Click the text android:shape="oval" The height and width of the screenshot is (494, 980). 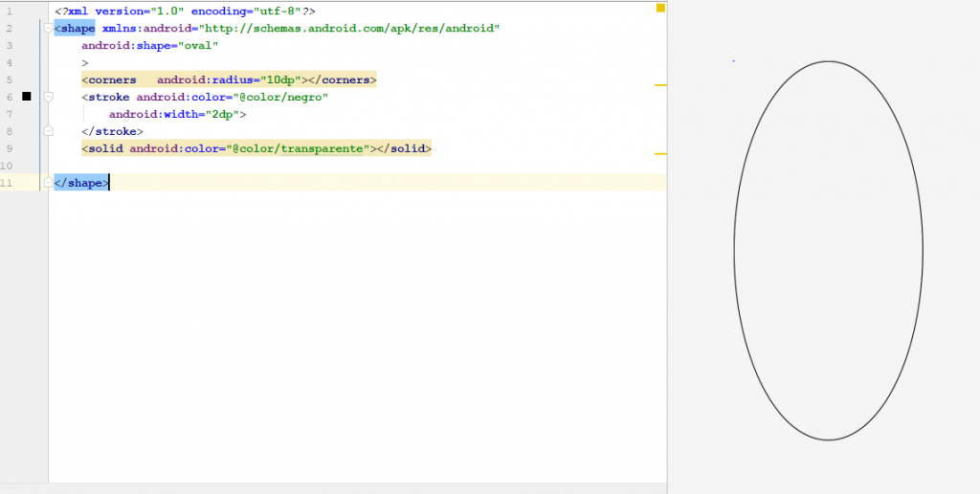(150, 46)
